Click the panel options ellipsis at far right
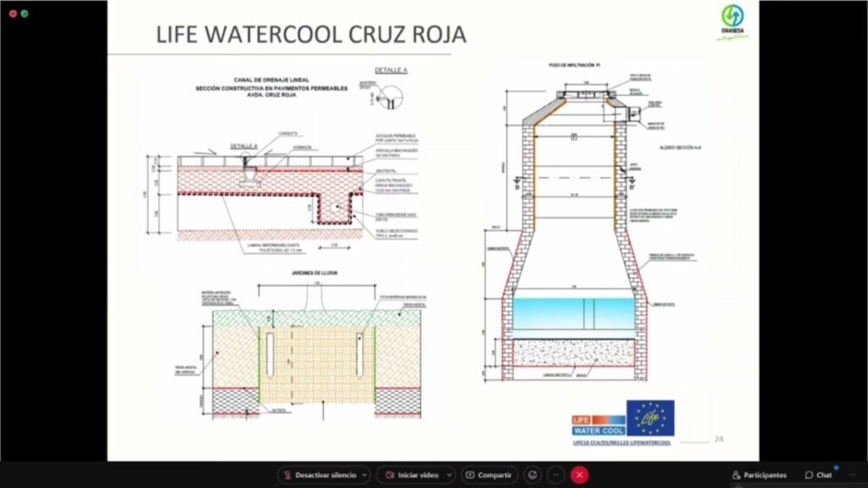This screenshot has height=488, width=868. 852,475
